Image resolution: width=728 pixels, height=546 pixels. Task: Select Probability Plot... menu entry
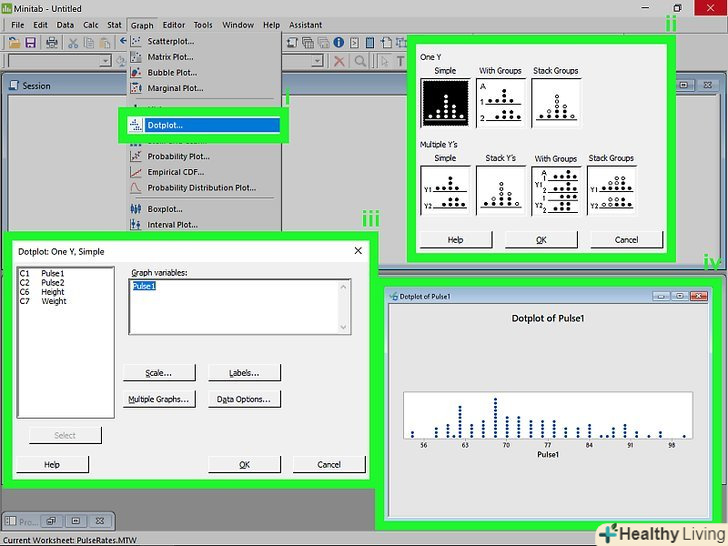click(204, 156)
